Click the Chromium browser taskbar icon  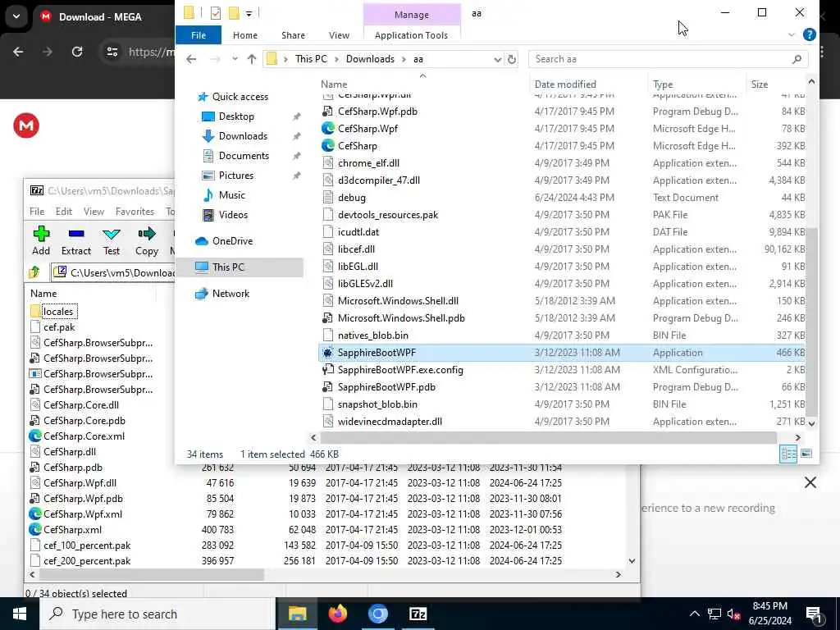[377, 614]
